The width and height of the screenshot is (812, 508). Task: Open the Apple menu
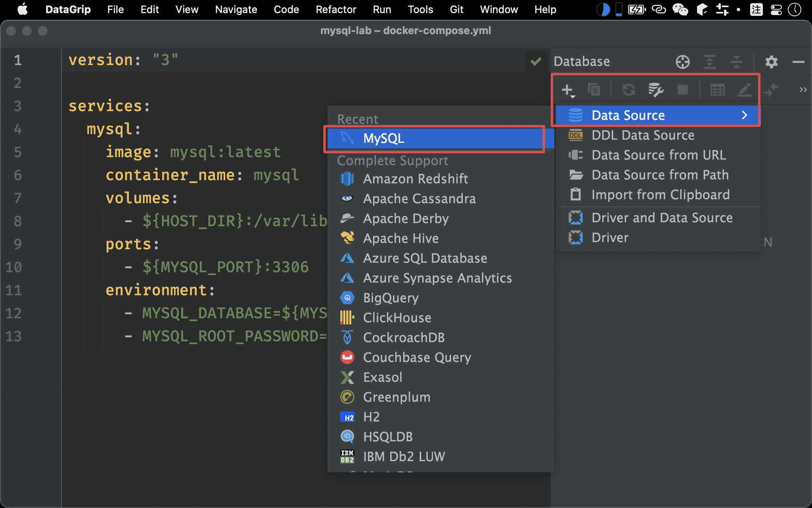(23, 9)
